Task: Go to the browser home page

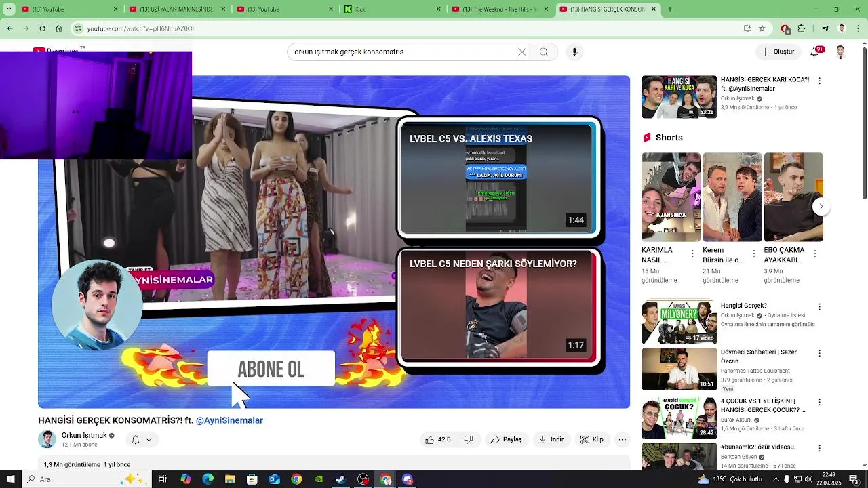Action: pyautogui.click(x=58, y=28)
